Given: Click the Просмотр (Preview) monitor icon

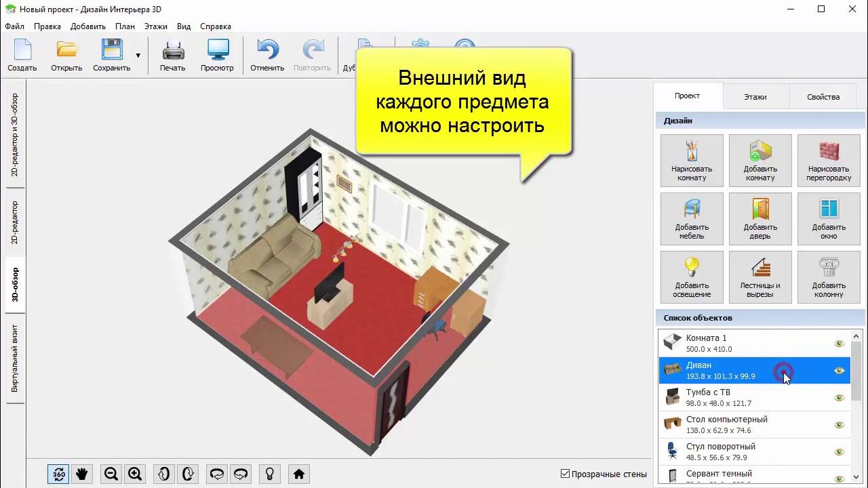Looking at the screenshot, I should (217, 56).
